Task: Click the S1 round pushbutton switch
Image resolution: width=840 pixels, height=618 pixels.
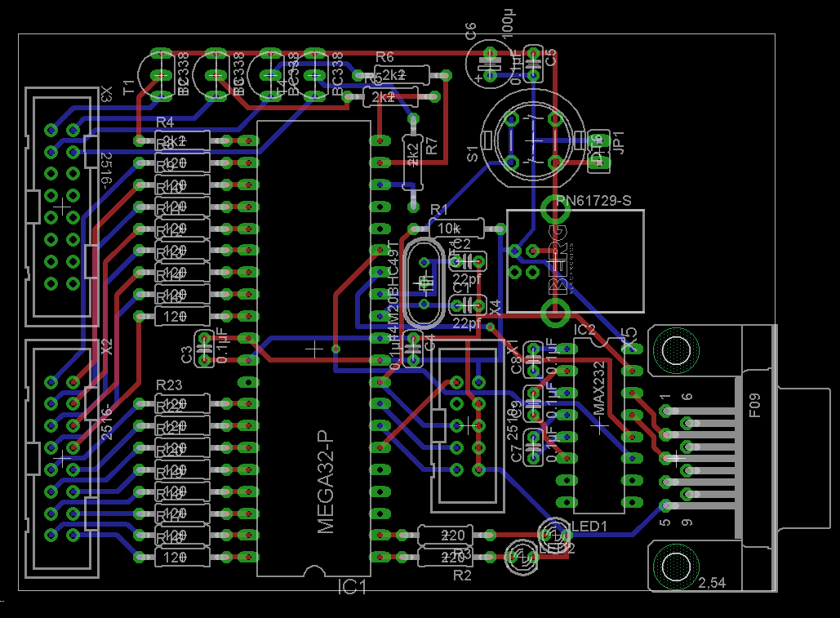Action: [533, 140]
